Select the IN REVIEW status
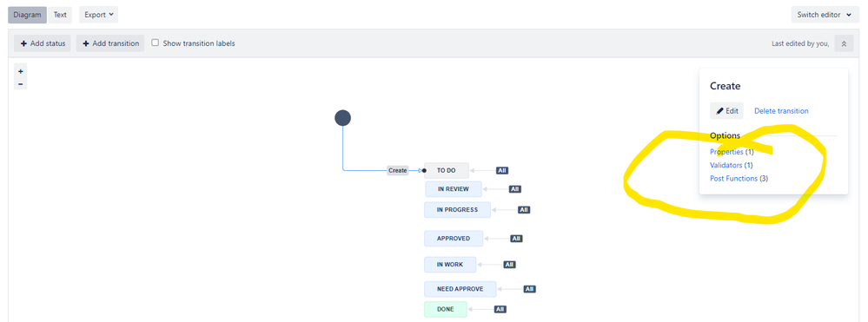868x322 pixels. coord(454,189)
